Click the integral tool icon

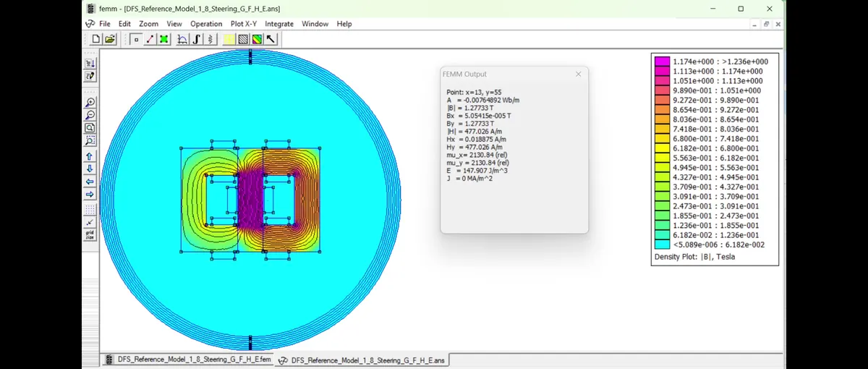[x=197, y=39]
